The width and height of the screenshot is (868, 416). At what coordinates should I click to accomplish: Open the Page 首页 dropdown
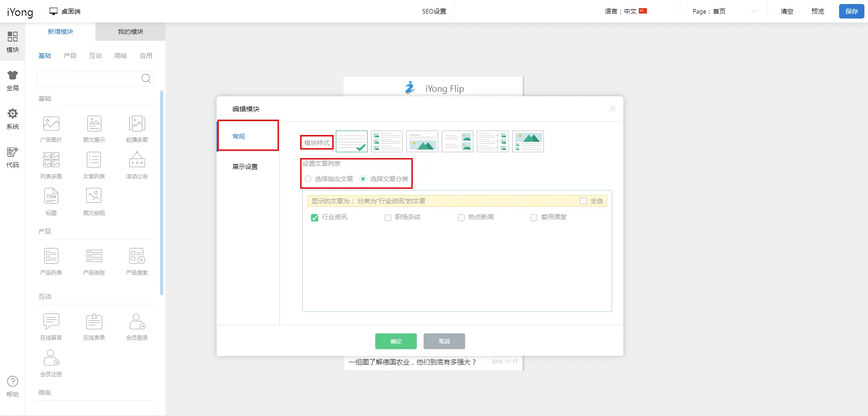coord(723,11)
